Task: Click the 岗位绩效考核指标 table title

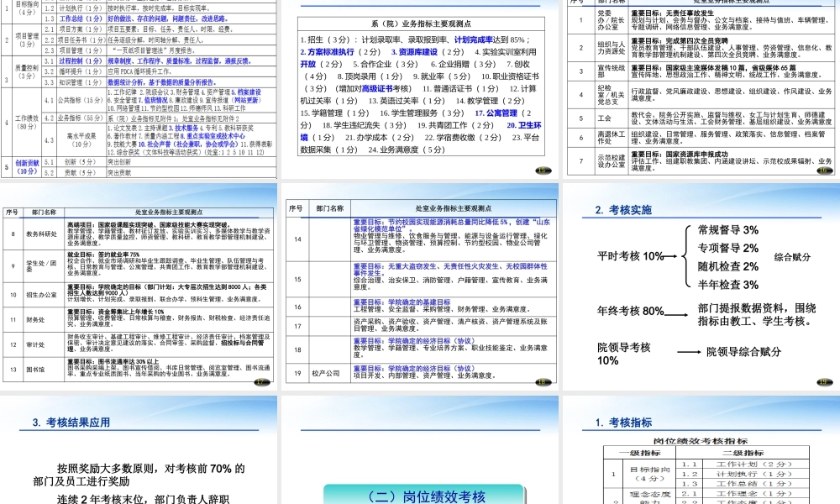Action: (x=701, y=441)
